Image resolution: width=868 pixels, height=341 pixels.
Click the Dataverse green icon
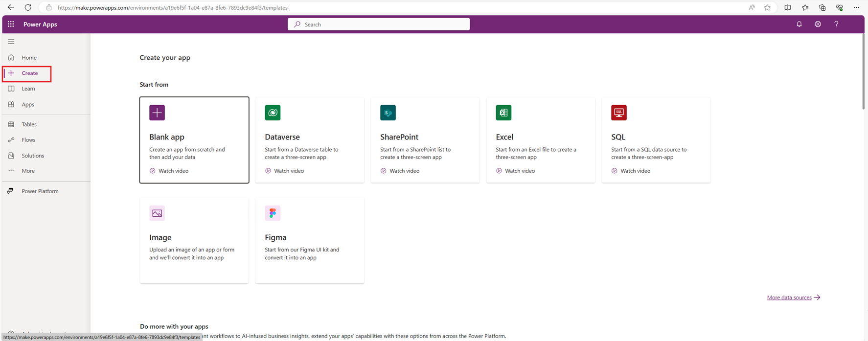(273, 113)
